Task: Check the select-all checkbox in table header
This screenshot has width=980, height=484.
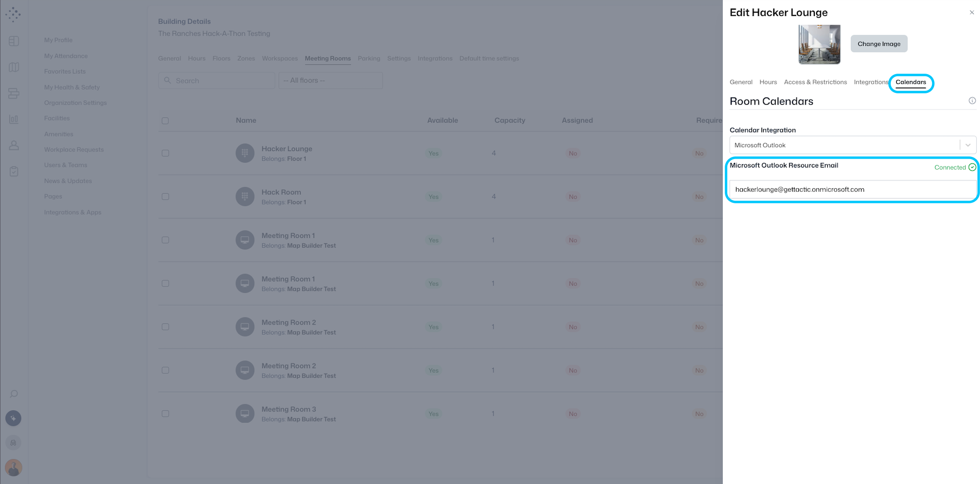Action: (166, 121)
